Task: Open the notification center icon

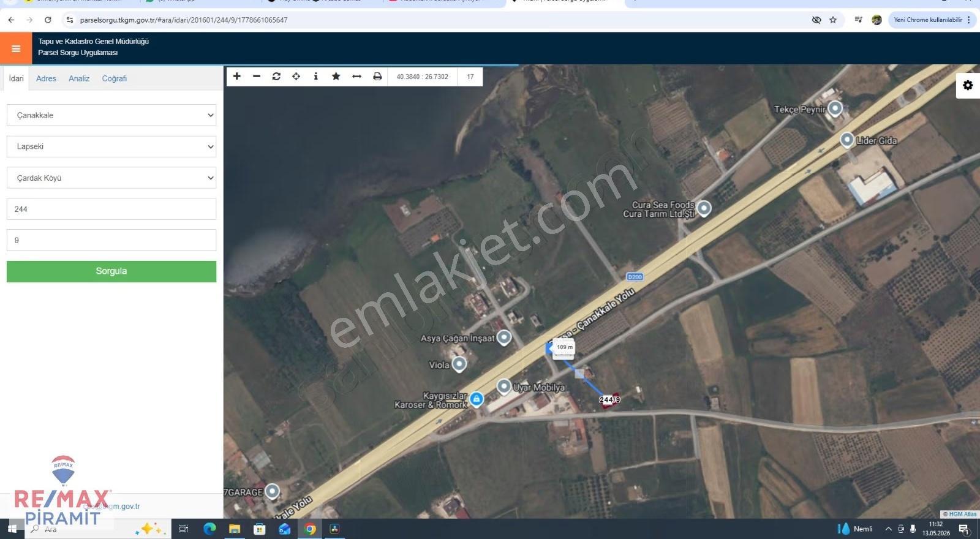Action: (x=964, y=529)
